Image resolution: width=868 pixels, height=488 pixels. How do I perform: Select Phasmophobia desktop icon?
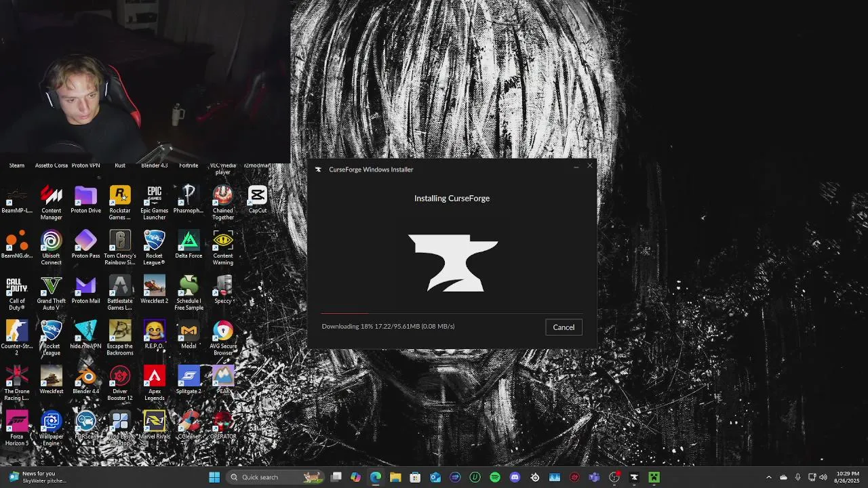click(189, 200)
